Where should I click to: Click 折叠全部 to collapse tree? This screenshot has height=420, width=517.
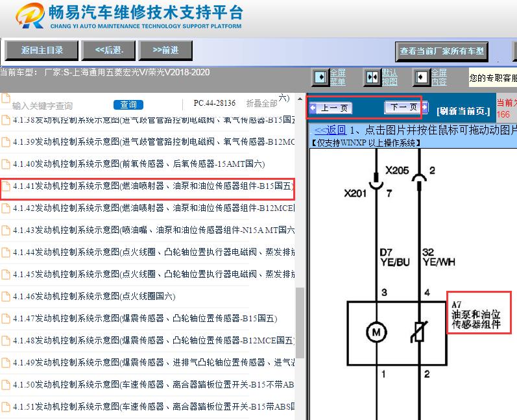pos(262,104)
